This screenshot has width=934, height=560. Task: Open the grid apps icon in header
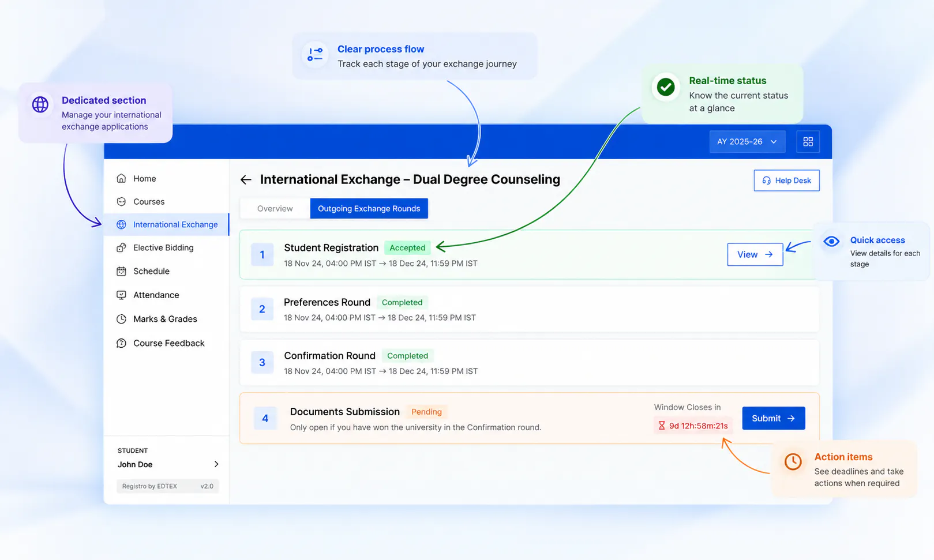click(808, 141)
